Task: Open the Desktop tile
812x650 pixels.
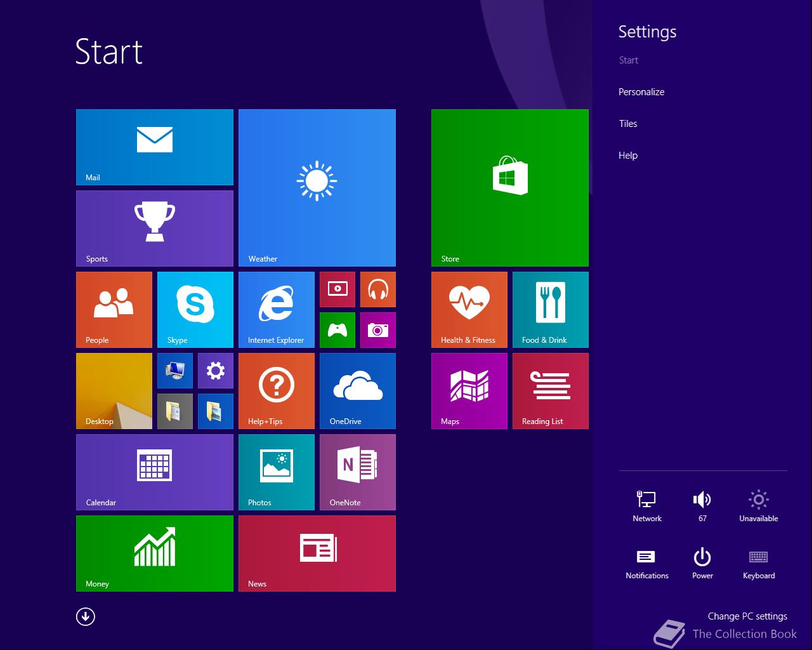Action: pyautogui.click(x=114, y=391)
